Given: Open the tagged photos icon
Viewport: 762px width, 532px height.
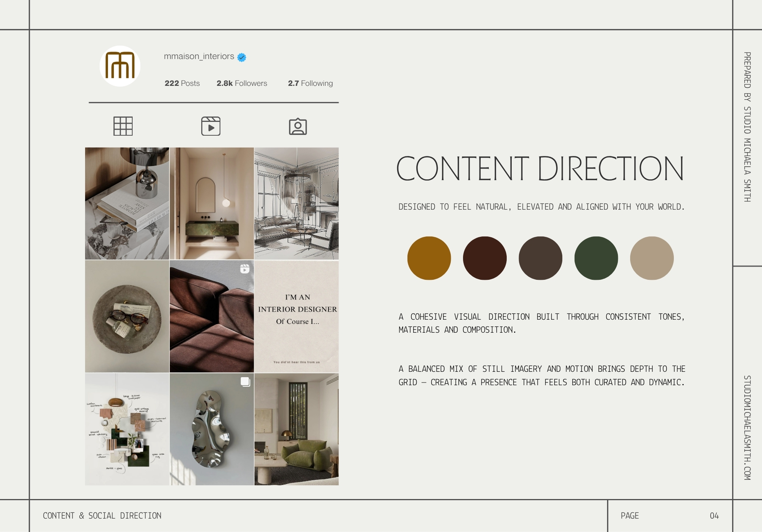Looking at the screenshot, I should click(x=298, y=126).
